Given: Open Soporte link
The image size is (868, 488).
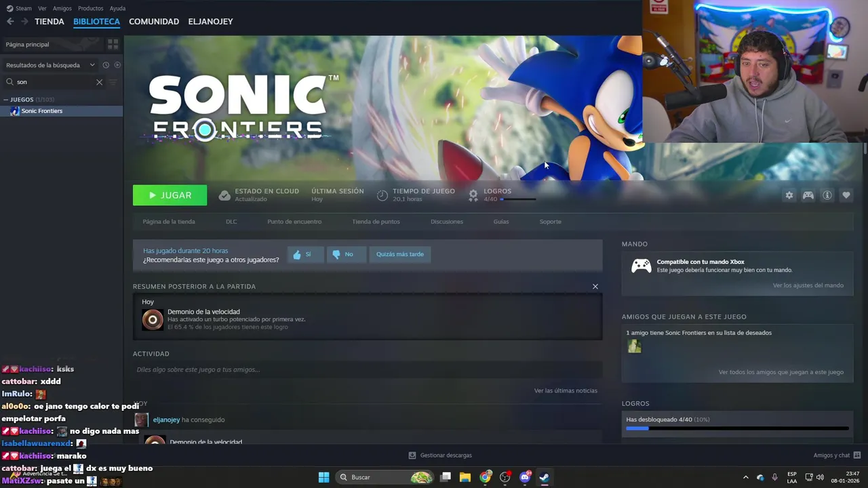Looking at the screenshot, I should 550,222.
